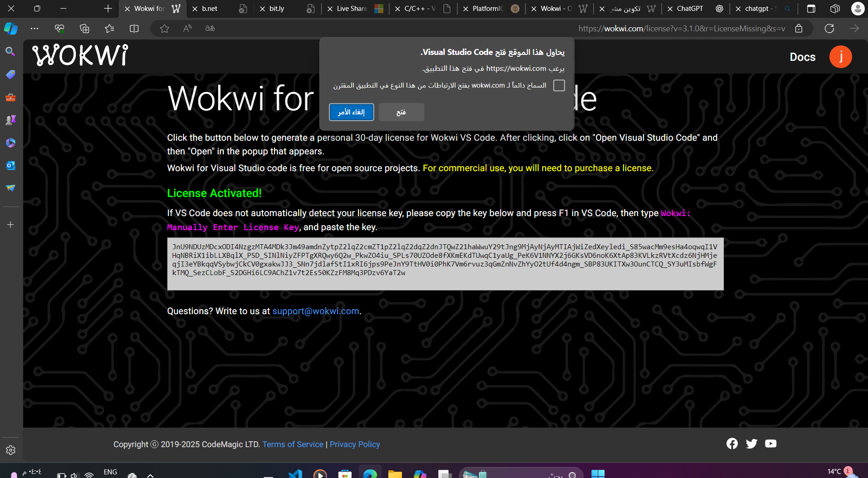Image resolution: width=868 pixels, height=478 pixels.
Task: Switch to the 'Wokwi - C' tab
Action: tap(559, 9)
